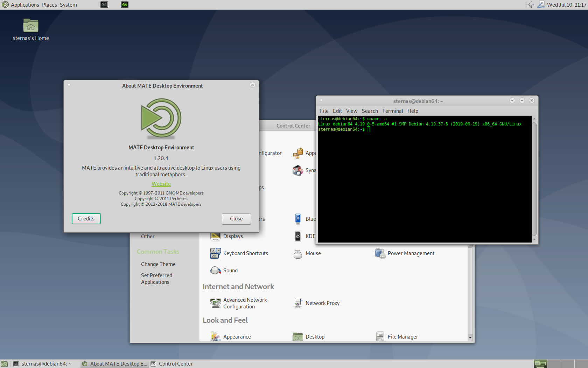Viewport: 588px width, 368px height.
Task: Minimize the terminal window
Action: pyautogui.click(x=512, y=101)
